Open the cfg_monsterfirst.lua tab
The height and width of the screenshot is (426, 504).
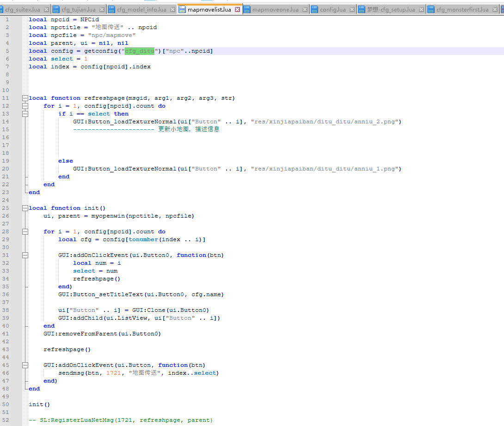coord(462,10)
